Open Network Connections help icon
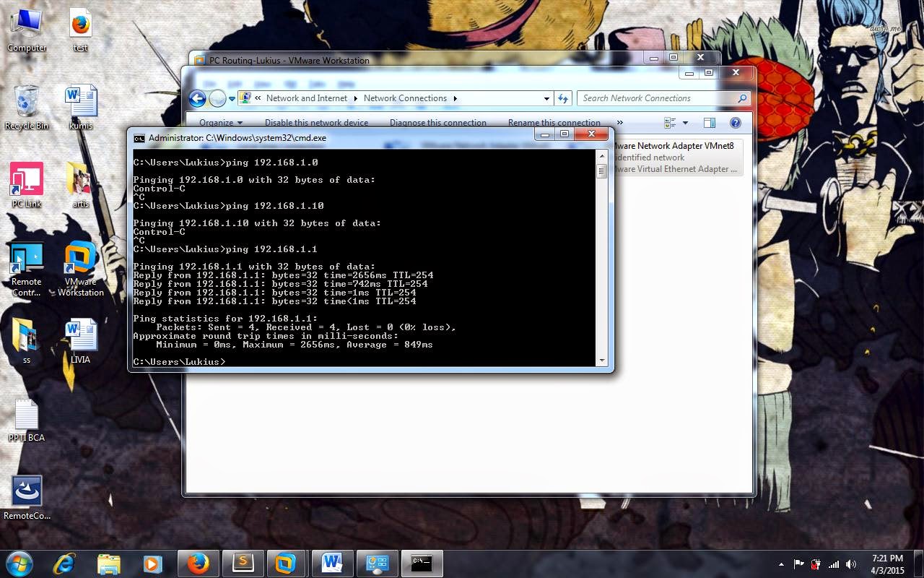924x578 pixels. 736,123
